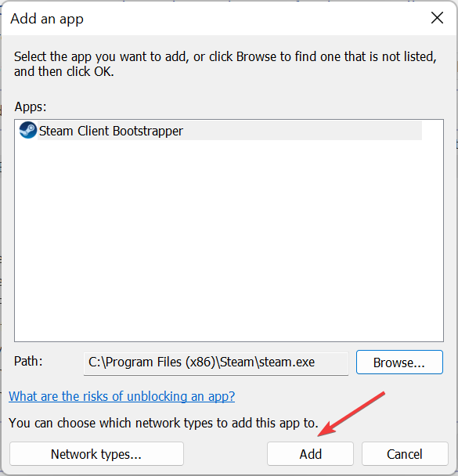Open the risks of unblocking an app link
Viewport: 458px width, 476px height.
pyautogui.click(x=121, y=396)
